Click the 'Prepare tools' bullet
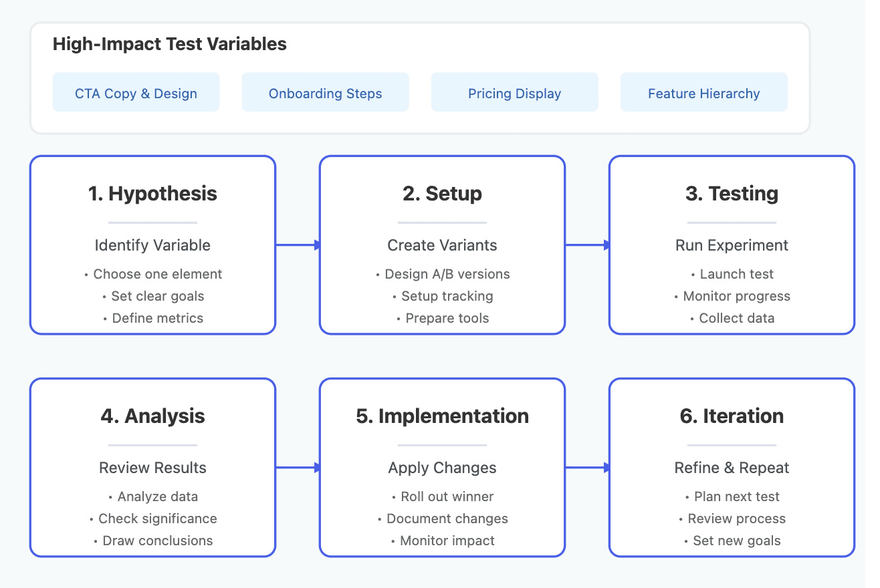This screenshot has width=880, height=588. pos(442,318)
